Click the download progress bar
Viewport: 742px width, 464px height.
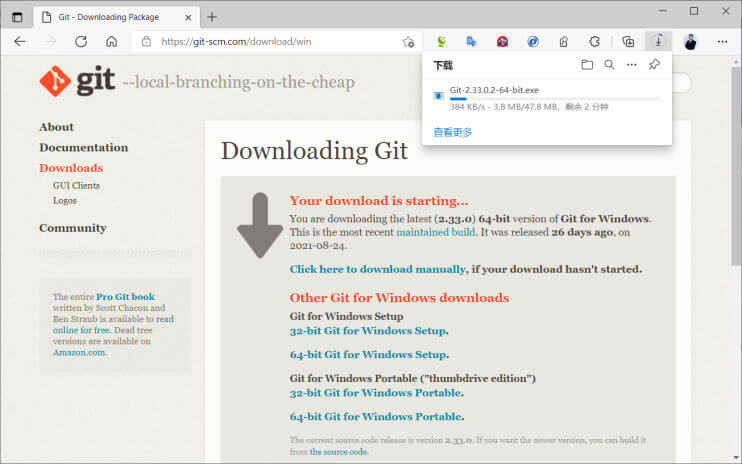[555, 99]
